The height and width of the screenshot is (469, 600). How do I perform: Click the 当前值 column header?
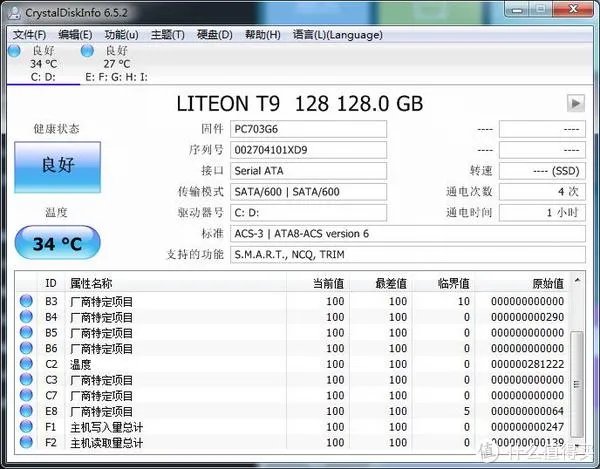[318, 283]
